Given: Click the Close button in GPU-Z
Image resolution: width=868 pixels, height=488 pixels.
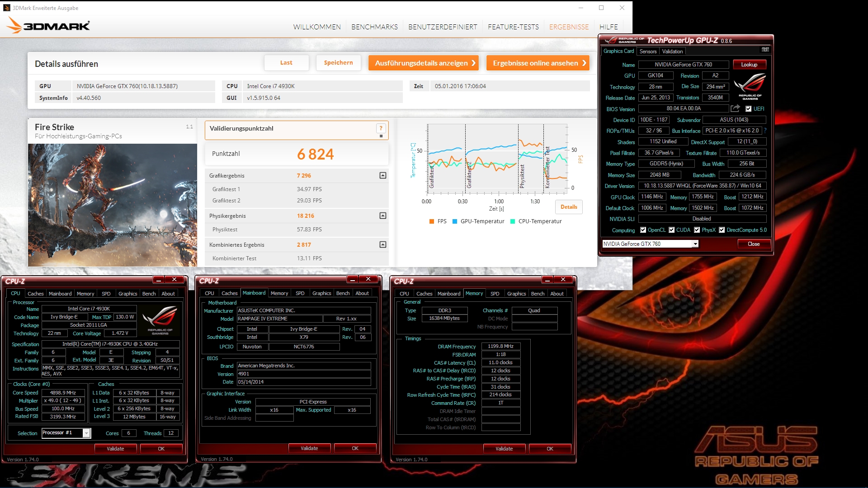Looking at the screenshot, I should [754, 244].
